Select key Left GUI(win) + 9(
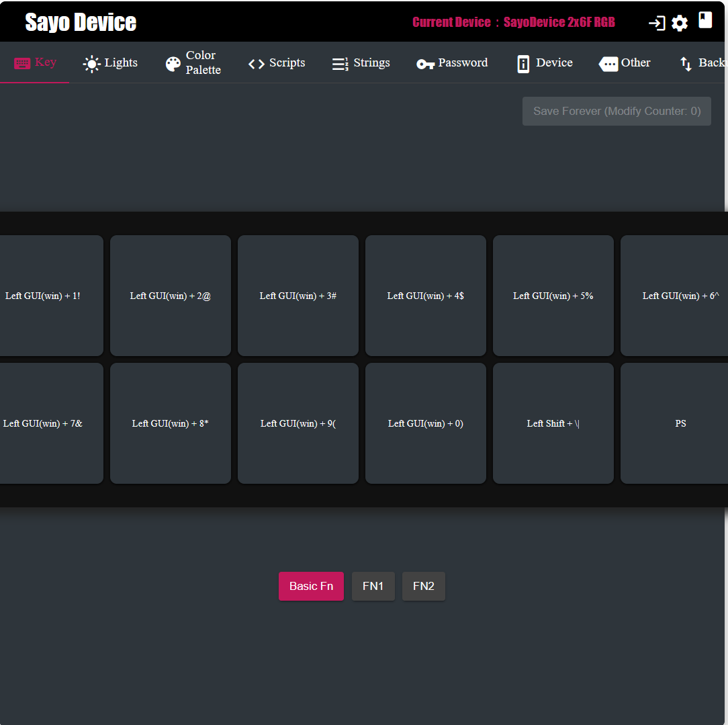This screenshot has height=725, width=728. [298, 423]
